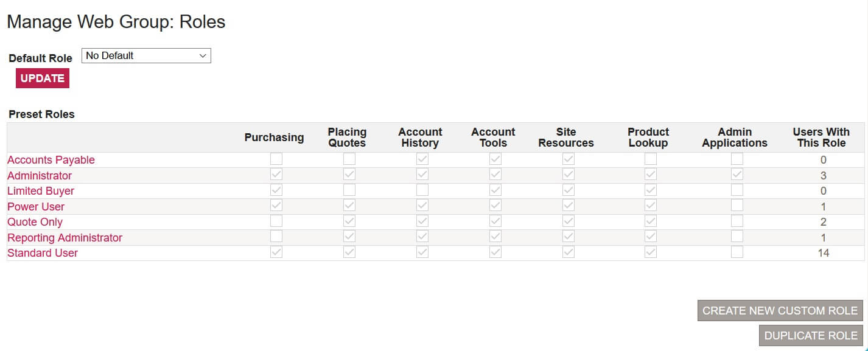Image resolution: width=868 pixels, height=351 pixels.
Task: Click Create New Custom Role button
Action: pyautogui.click(x=780, y=311)
